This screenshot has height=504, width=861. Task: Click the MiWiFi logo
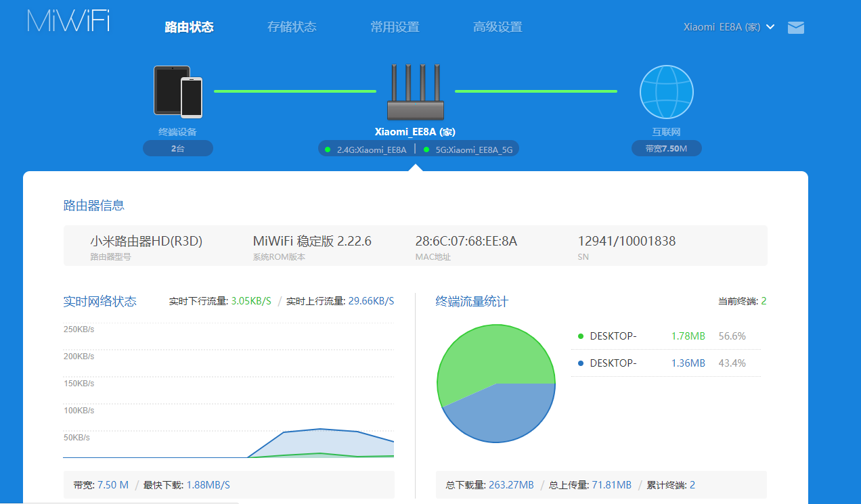point(68,21)
